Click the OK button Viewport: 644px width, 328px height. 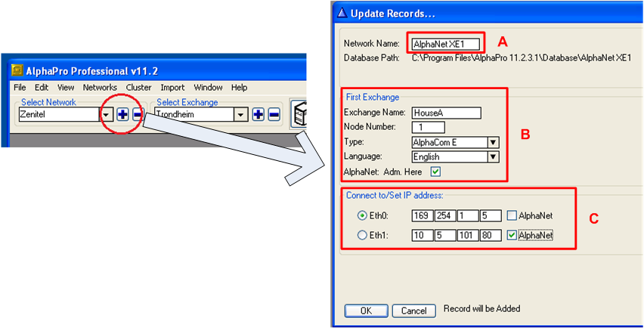click(x=366, y=311)
